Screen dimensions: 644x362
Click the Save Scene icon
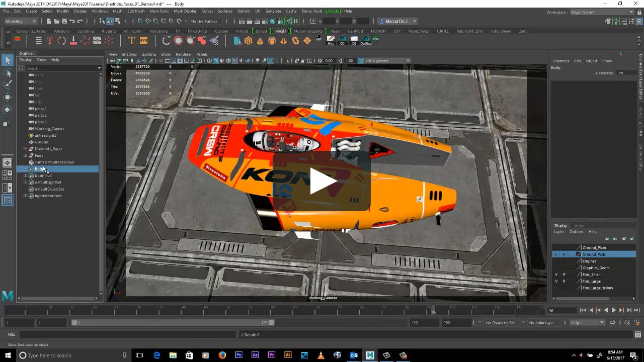pos(64,21)
